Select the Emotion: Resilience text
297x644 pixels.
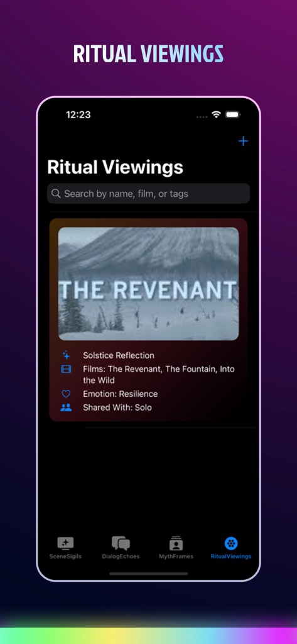120,394
